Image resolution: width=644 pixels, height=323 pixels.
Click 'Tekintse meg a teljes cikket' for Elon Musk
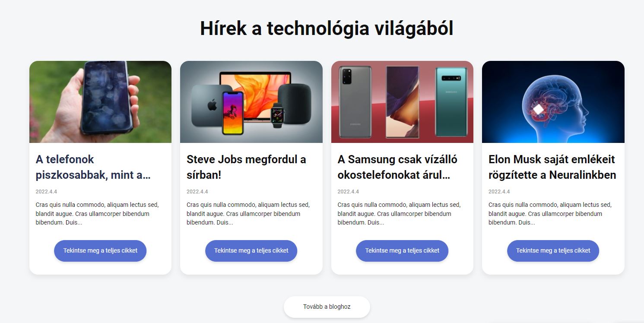[553, 251]
